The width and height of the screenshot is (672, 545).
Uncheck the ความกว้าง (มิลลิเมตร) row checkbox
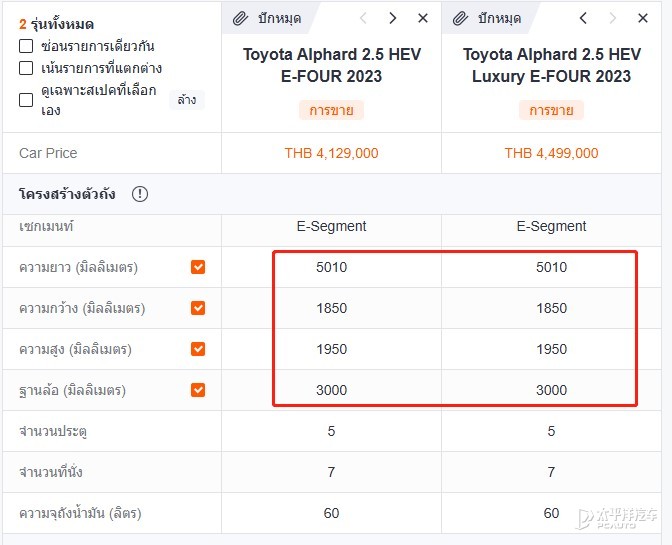[198, 308]
